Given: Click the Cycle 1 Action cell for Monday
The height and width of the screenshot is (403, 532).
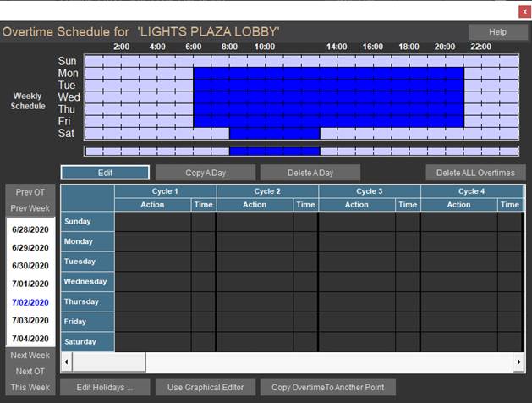Looking at the screenshot, I should click(x=152, y=241).
